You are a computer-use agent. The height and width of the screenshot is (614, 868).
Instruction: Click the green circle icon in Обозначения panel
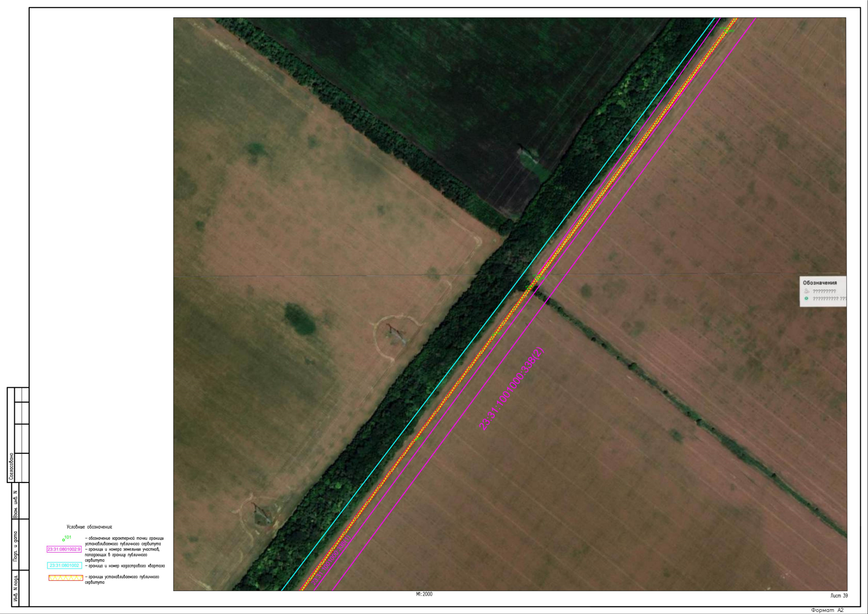[x=807, y=298]
